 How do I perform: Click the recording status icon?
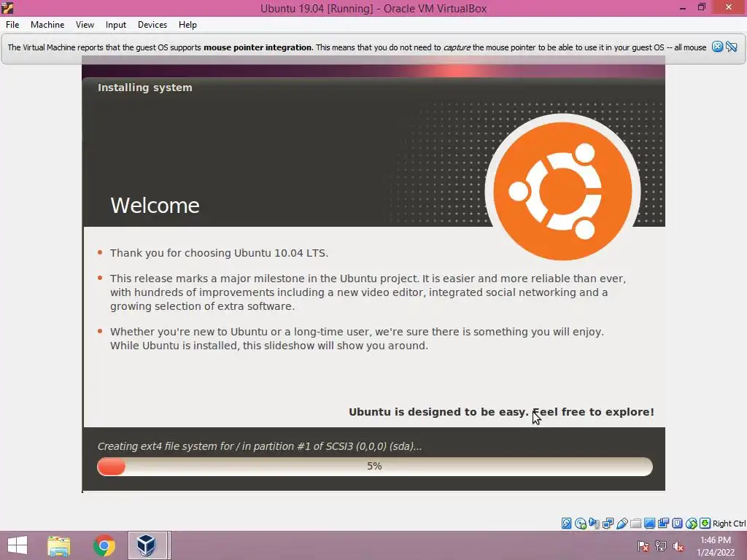click(663, 524)
